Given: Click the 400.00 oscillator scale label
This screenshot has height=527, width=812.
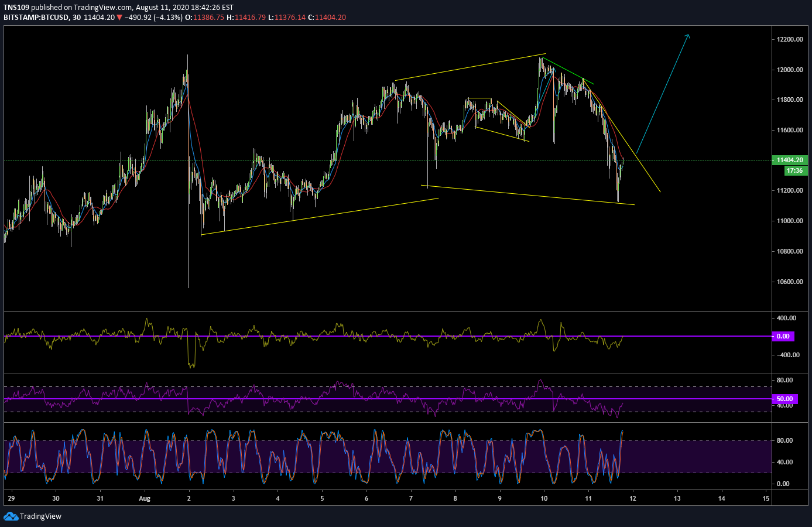Looking at the screenshot, I should pyautogui.click(x=786, y=318).
